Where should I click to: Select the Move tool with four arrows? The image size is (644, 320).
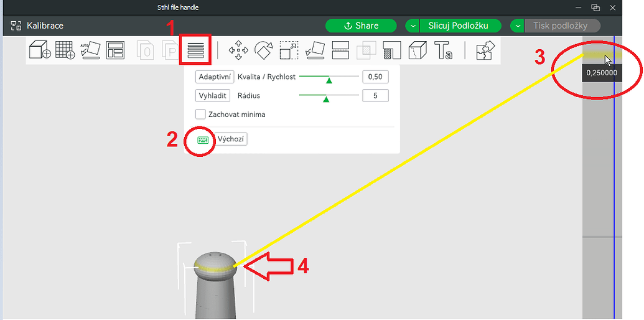pyautogui.click(x=238, y=50)
